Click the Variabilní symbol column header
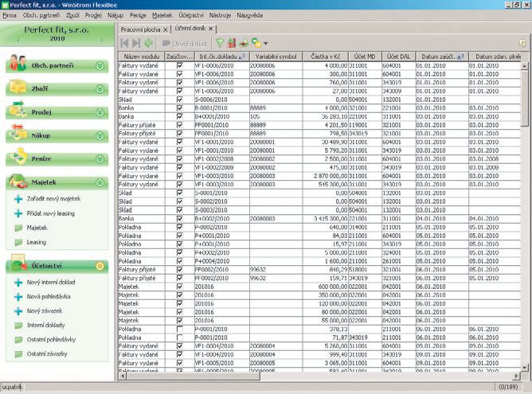 [276, 57]
